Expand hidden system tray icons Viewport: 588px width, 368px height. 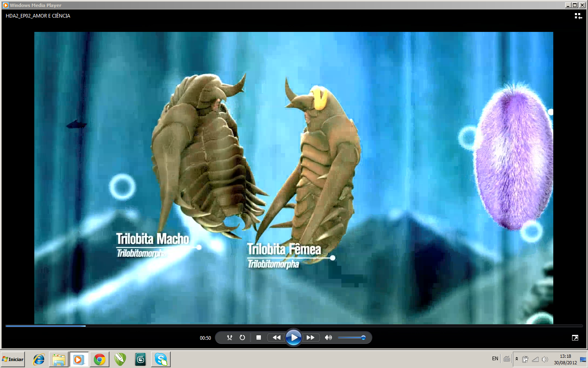point(517,359)
